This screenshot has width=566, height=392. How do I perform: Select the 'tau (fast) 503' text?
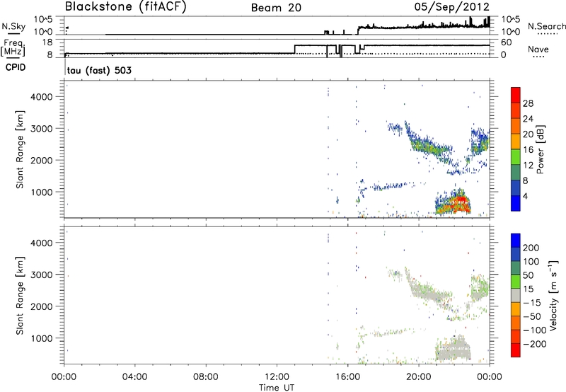tap(99, 70)
